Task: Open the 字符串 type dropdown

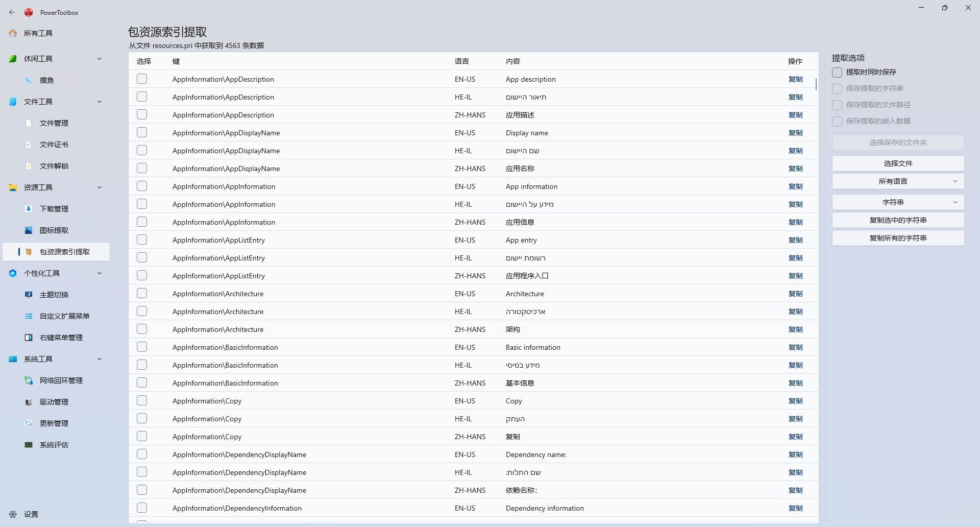Action: (898, 202)
